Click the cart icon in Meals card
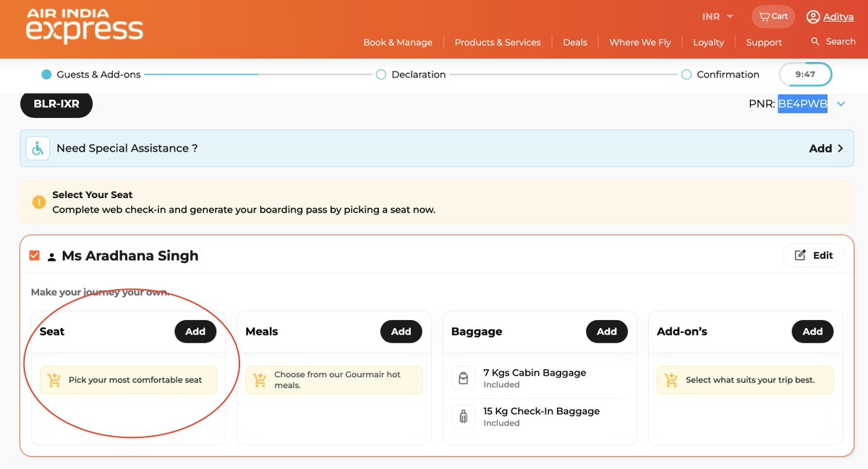This screenshot has width=868, height=469. click(260, 380)
